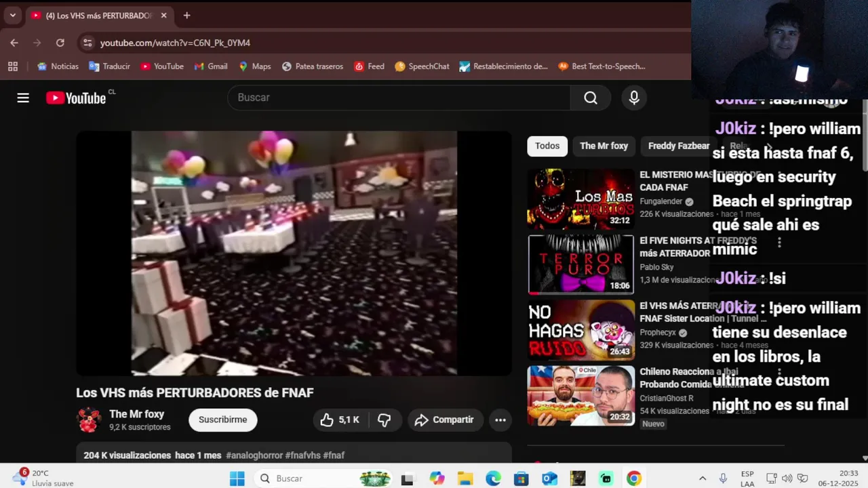Click the YouTube logo to go home
The image size is (868, 488).
(x=77, y=98)
